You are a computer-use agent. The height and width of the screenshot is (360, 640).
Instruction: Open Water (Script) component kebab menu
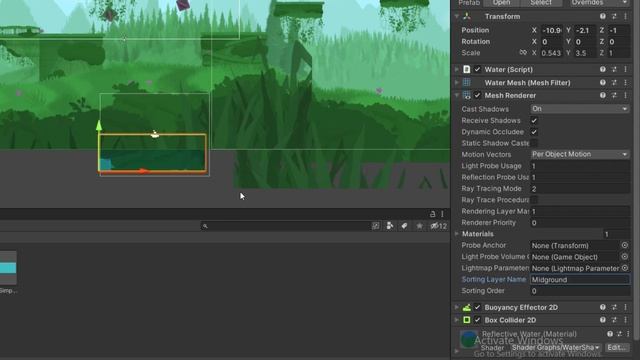click(625, 69)
